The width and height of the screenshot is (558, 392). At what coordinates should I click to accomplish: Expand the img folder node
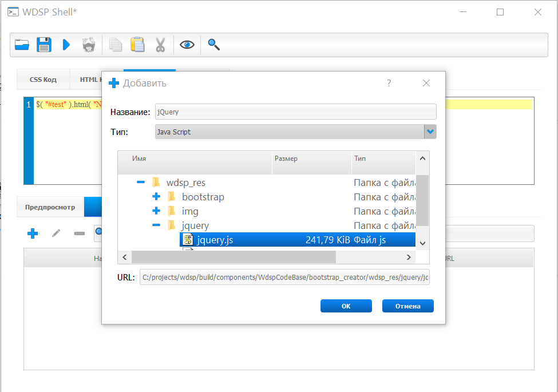coord(156,211)
